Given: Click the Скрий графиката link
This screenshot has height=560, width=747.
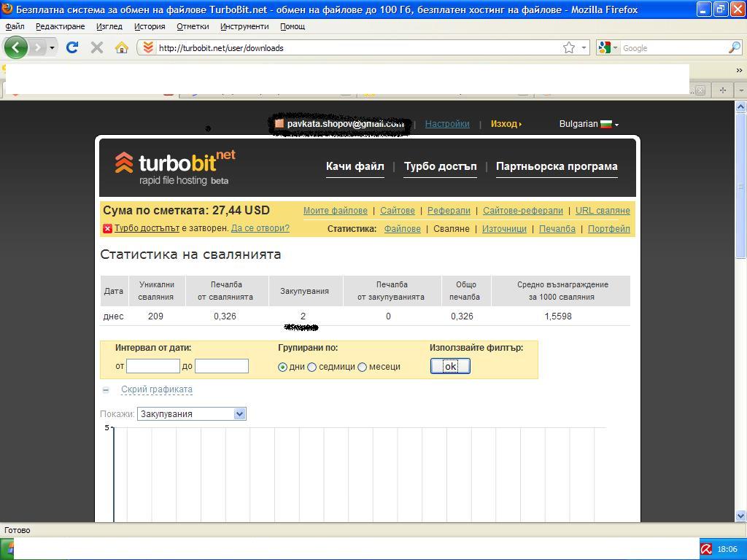Looking at the screenshot, I should click(157, 389).
